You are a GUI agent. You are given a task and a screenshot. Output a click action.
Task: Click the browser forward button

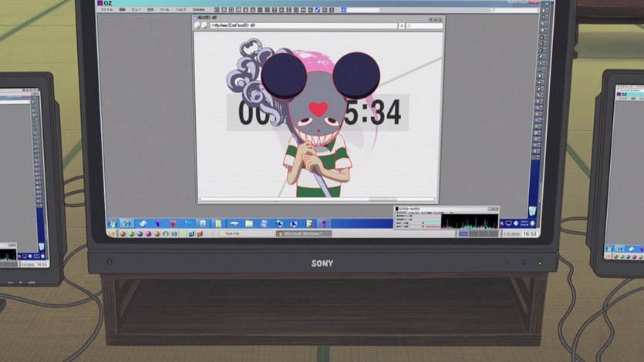click(x=205, y=25)
